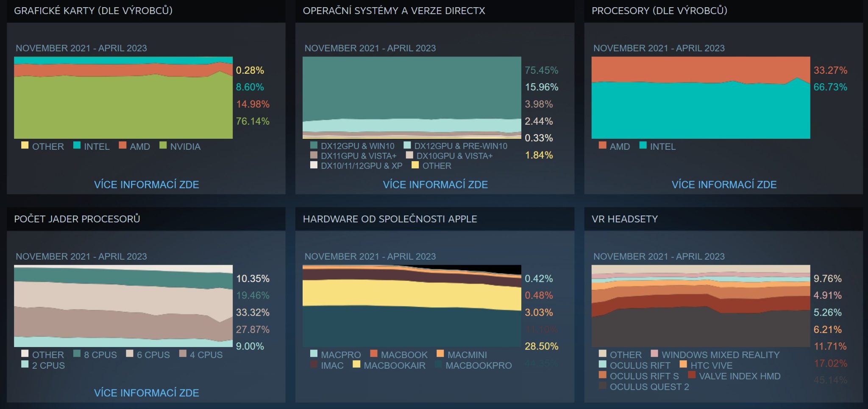868x409 pixels.
Task: Click the VALVE INDEX HMD legend swatch
Action: click(x=692, y=375)
